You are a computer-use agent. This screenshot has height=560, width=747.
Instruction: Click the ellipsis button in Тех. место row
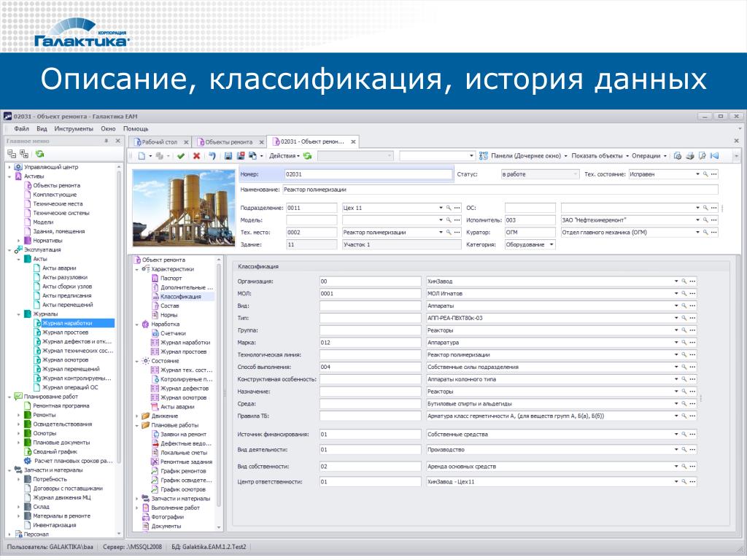coord(457,233)
